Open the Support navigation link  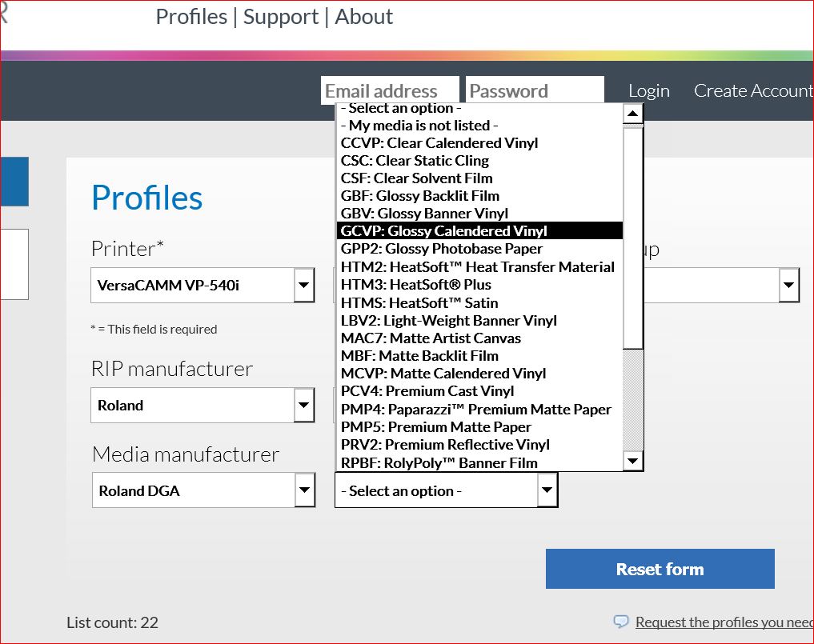click(x=281, y=17)
